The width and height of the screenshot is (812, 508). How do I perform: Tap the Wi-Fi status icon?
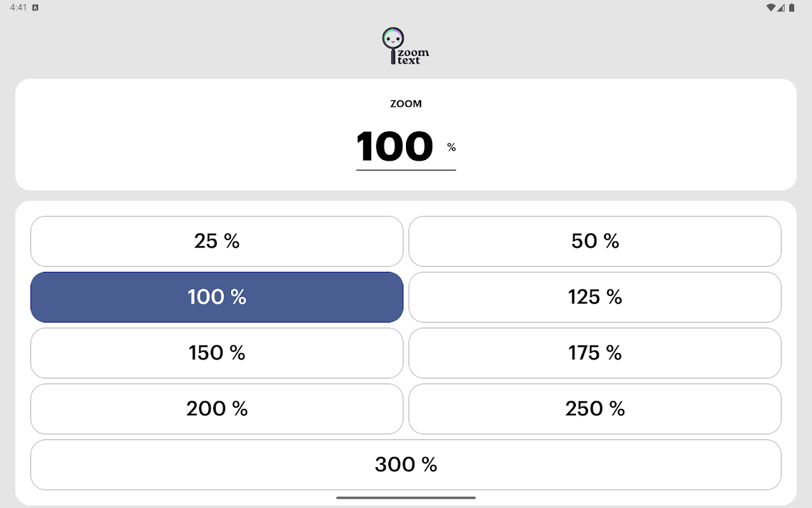coord(770,8)
